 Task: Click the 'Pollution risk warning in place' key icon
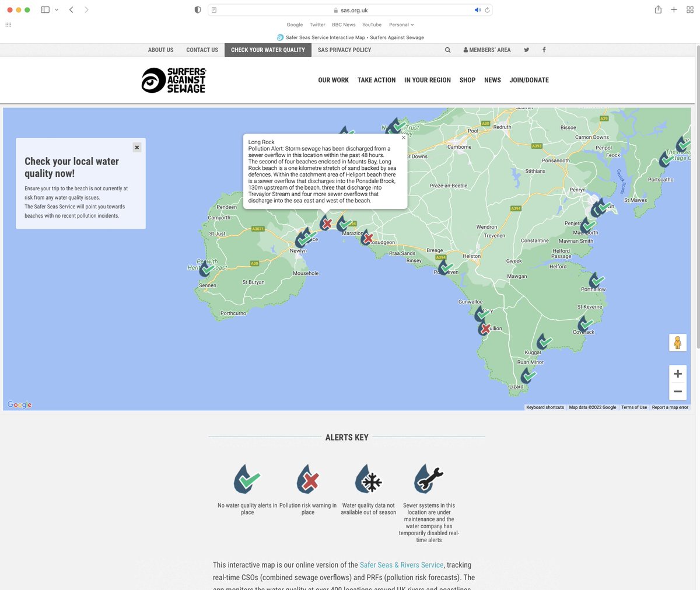pyautogui.click(x=308, y=480)
